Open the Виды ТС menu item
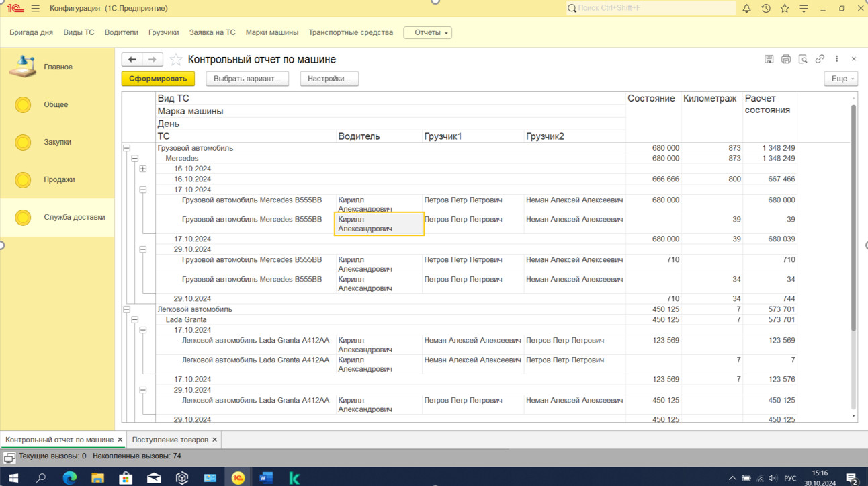Image resolution: width=868 pixels, height=486 pixels. point(79,32)
